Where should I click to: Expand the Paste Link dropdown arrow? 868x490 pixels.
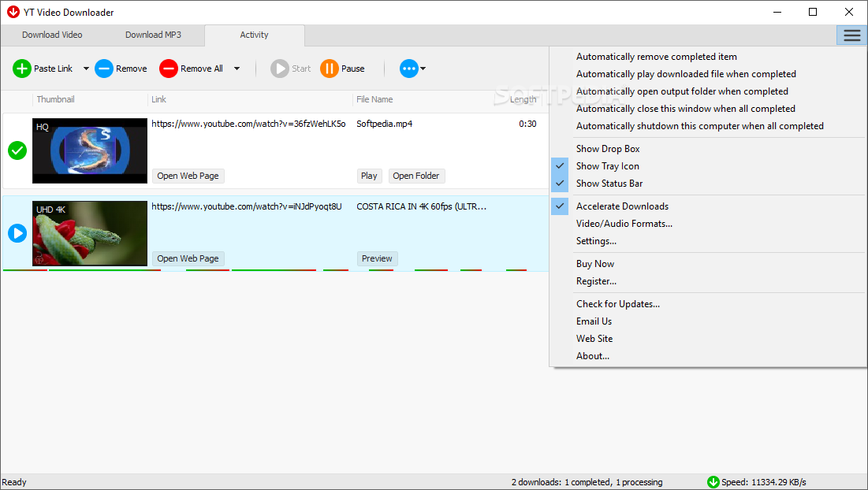tap(86, 69)
